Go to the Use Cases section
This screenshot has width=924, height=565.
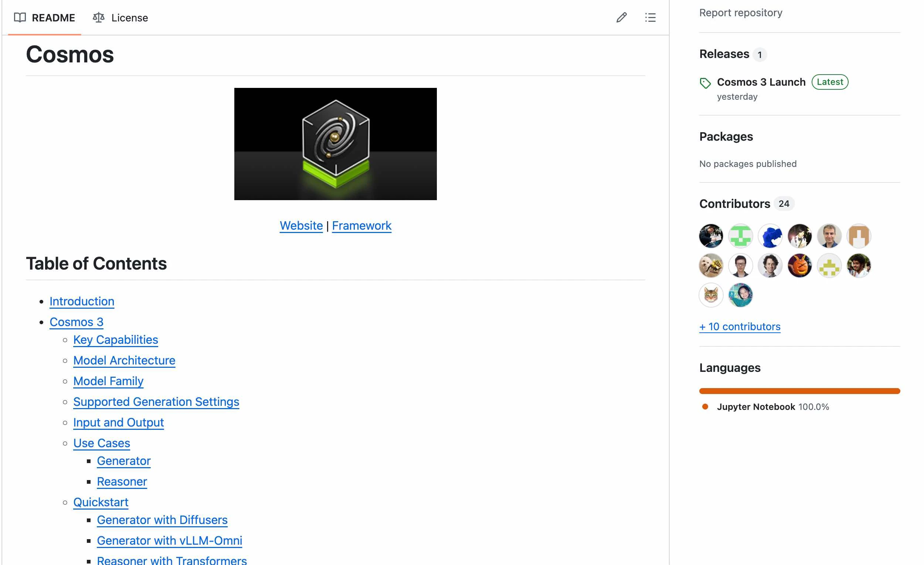click(x=102, y=443)
